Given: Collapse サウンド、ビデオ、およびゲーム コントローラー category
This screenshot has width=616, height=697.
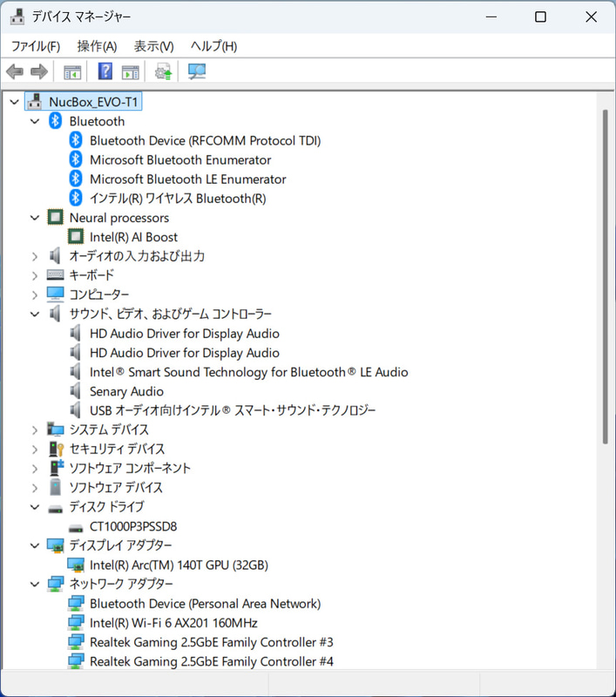Looking at the screenshot, I should coord(35,315).
